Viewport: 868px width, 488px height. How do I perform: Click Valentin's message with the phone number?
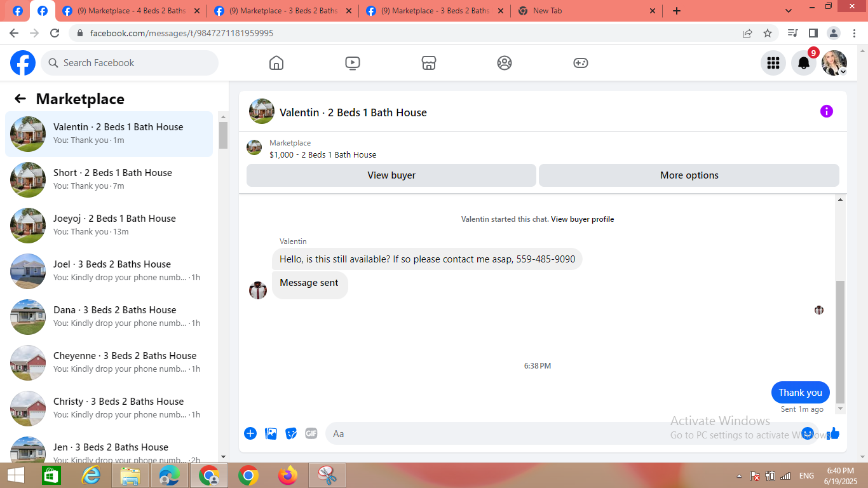pos(427,259)
